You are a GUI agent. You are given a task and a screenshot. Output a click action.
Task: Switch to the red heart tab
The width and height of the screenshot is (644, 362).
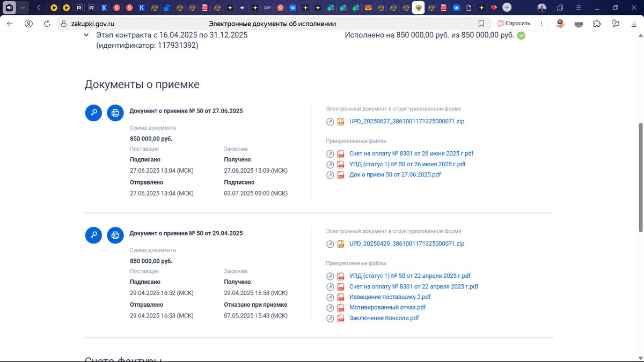pyautogui.click(x=494, y=8)
